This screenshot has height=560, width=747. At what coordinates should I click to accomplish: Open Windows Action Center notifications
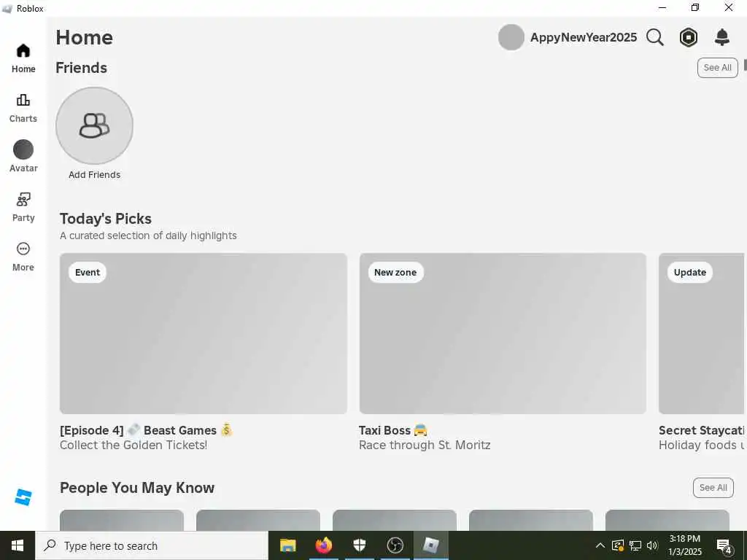[x=724, y=545]
